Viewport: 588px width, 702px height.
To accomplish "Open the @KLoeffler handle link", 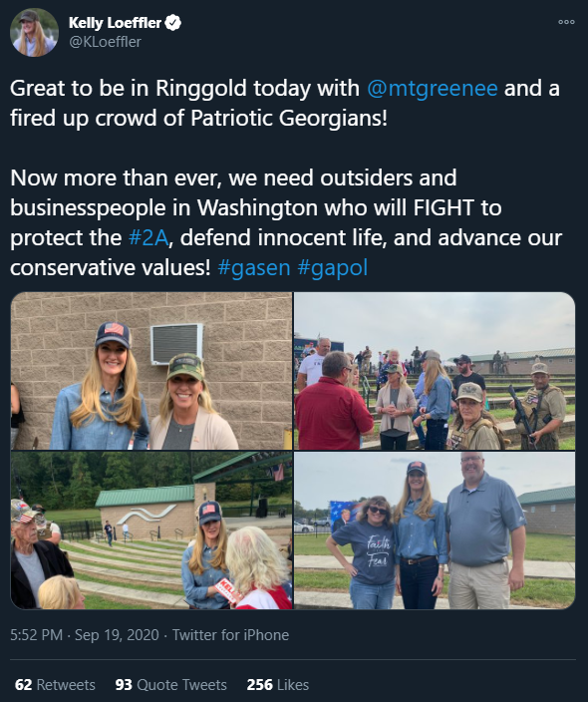I will pyautogui.click(x=106, y=42).
